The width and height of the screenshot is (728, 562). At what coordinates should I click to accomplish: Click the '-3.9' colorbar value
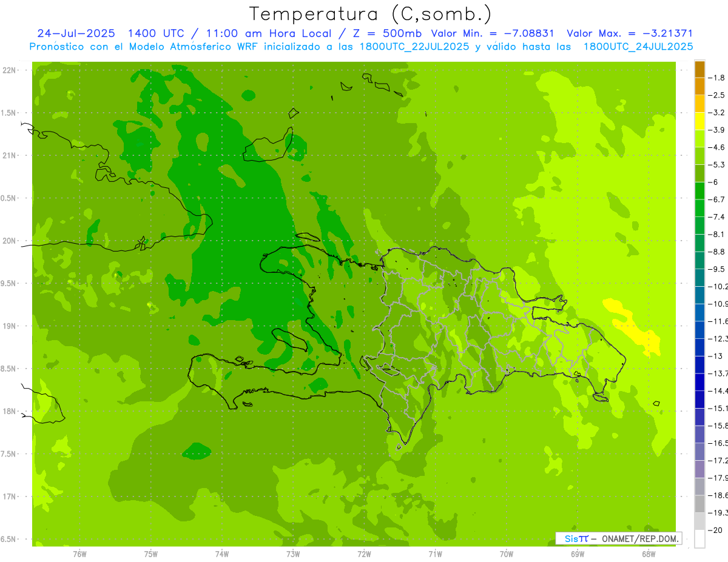(718, 130)
